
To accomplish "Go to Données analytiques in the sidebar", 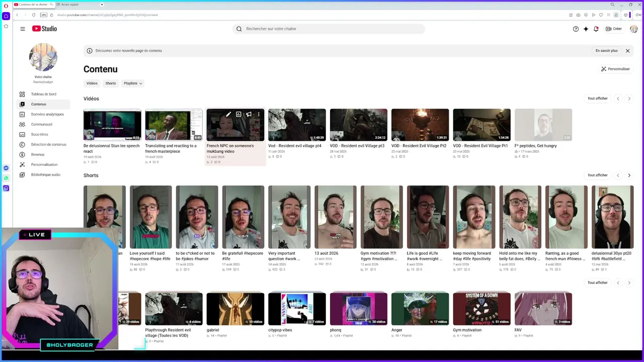I will point(44,114).
